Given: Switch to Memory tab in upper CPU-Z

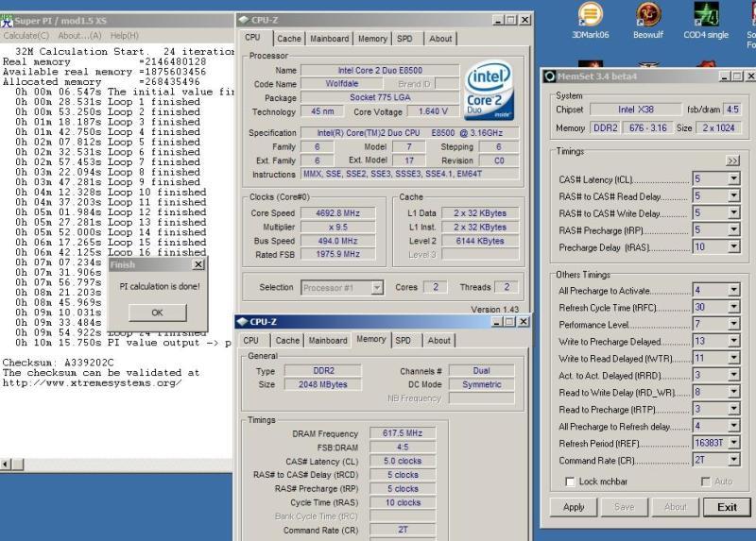Looking at the screenshot, I should pos(372,39).
